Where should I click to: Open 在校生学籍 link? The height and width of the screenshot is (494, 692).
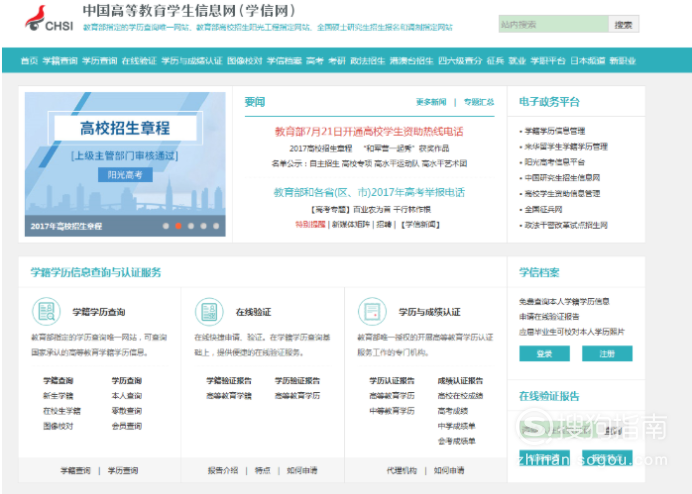point(62,411)
